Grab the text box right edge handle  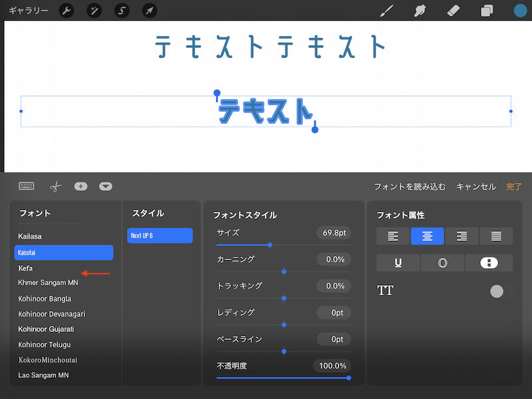pos(511,111)
